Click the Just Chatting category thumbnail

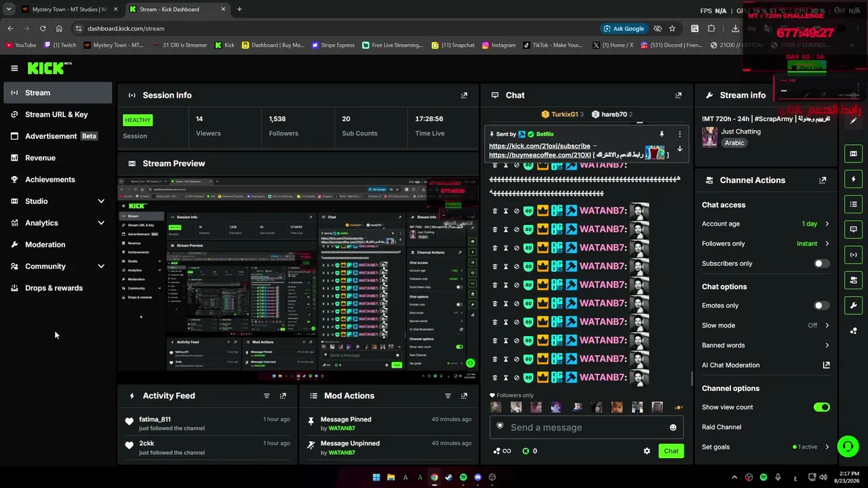[709, 137]
